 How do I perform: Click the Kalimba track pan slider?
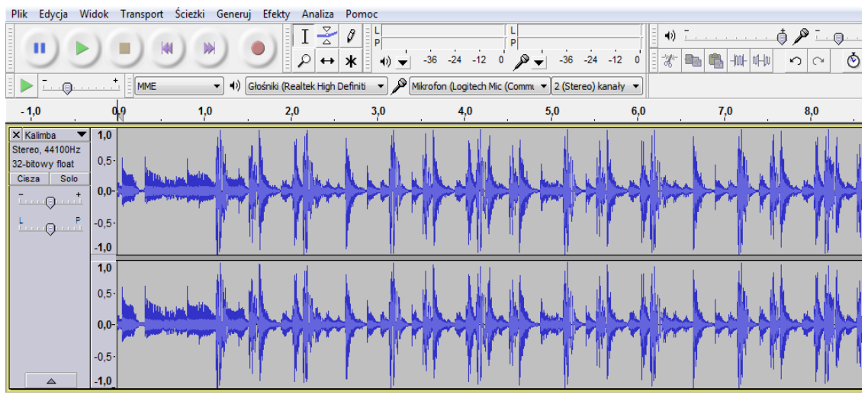pos(50,228)
